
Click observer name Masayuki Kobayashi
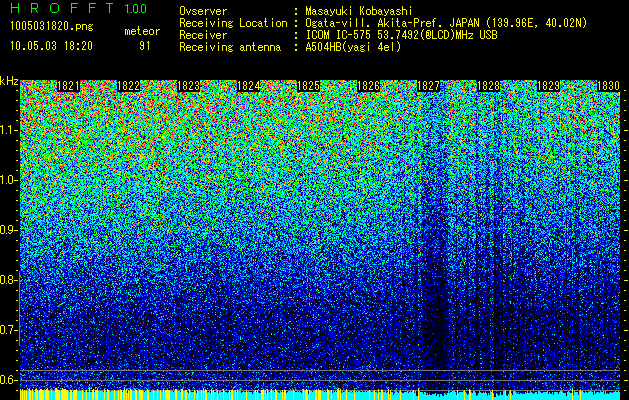coord(359,11)
